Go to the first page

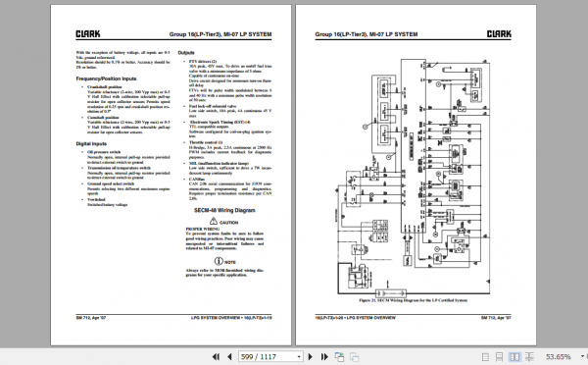click(216, 356)
